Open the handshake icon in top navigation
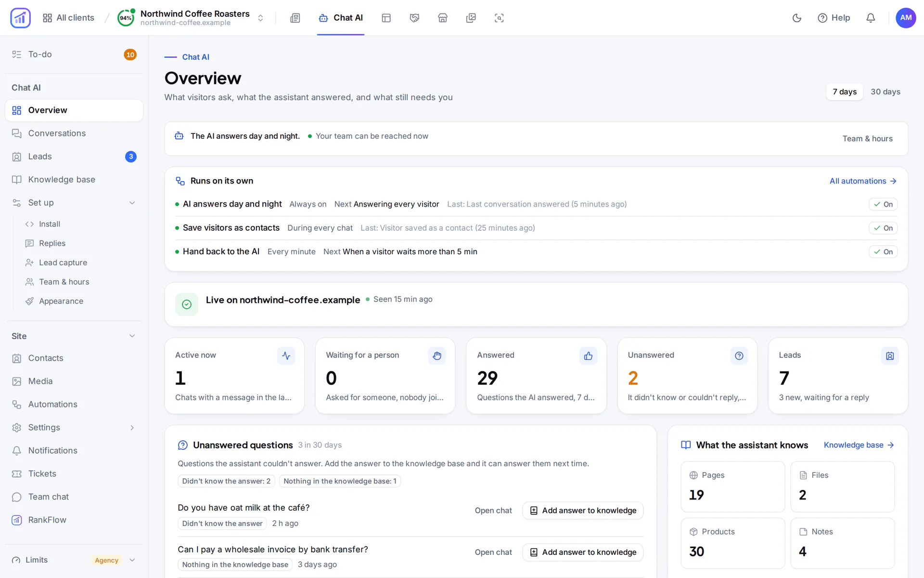This screenshot has height=578, width=924. click(x=414, y=18)
